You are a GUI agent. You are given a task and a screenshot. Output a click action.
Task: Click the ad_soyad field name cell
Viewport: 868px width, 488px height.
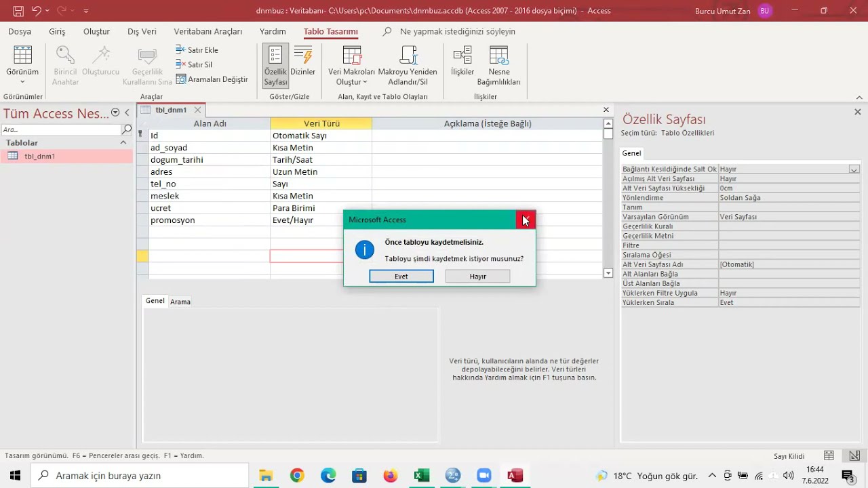(210, 148)
